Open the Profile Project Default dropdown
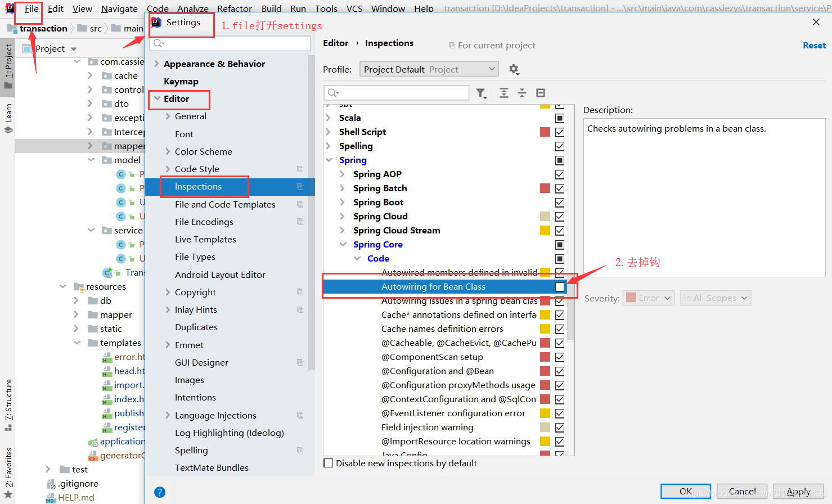 pos(429,69)
